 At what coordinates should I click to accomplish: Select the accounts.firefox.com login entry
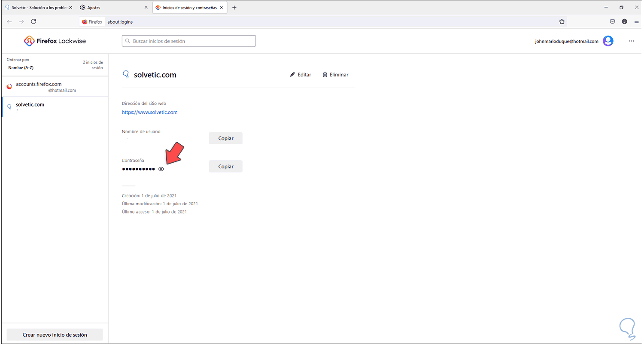55,87
